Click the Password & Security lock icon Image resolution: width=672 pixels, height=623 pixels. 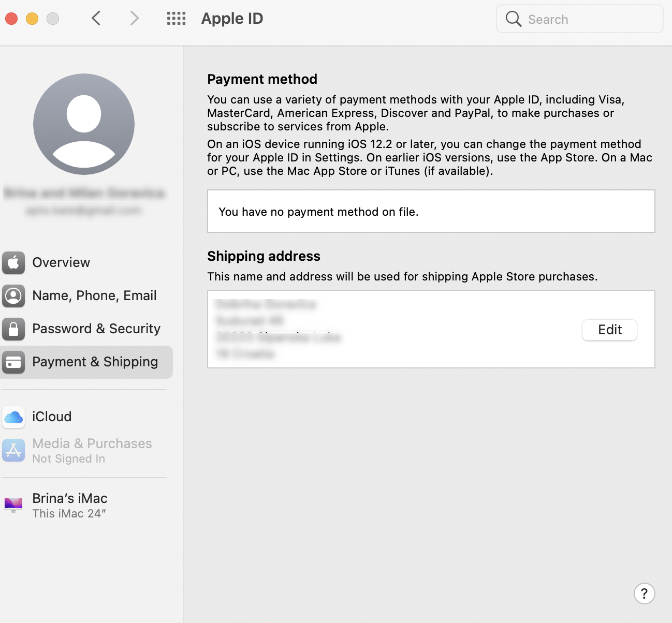coord(13,329)
